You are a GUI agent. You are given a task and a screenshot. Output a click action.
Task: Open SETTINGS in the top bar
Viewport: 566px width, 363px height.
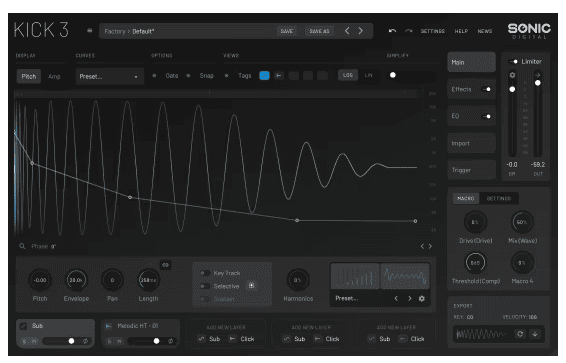432,31
